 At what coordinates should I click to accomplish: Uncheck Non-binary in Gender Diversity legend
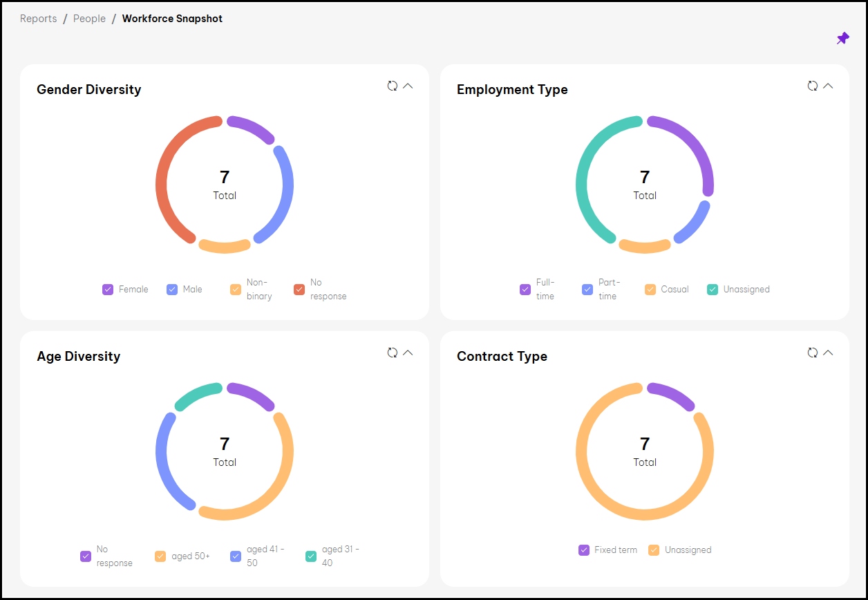(236, 290)
